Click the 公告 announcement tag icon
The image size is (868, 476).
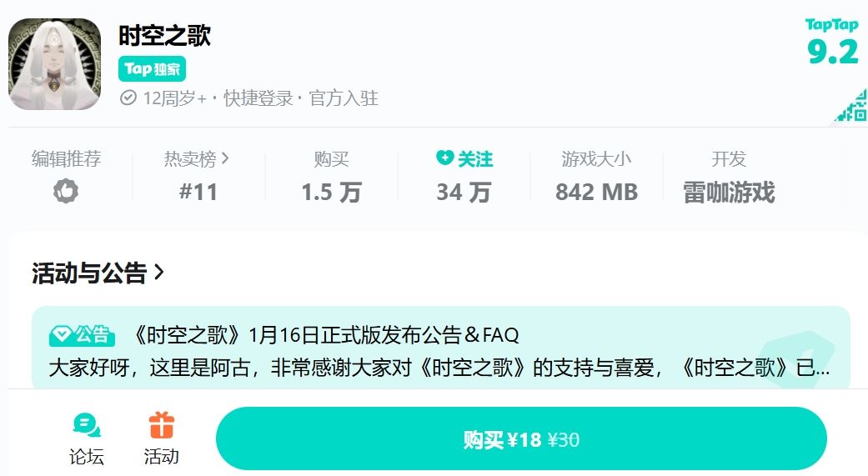click(x=82, y=335)
